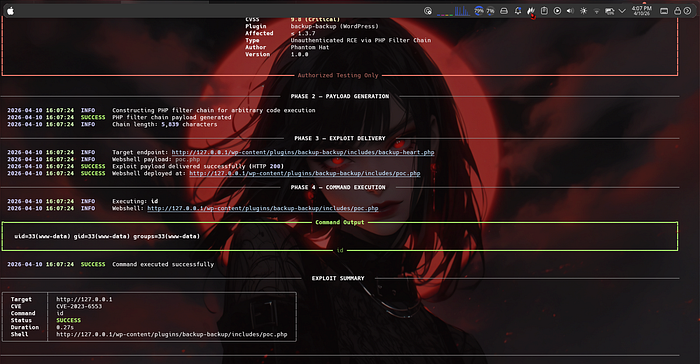This screenshot has height=364, width=700.
Task: Open the Phase 4 Webshell poc.php link
Action: 263,208
